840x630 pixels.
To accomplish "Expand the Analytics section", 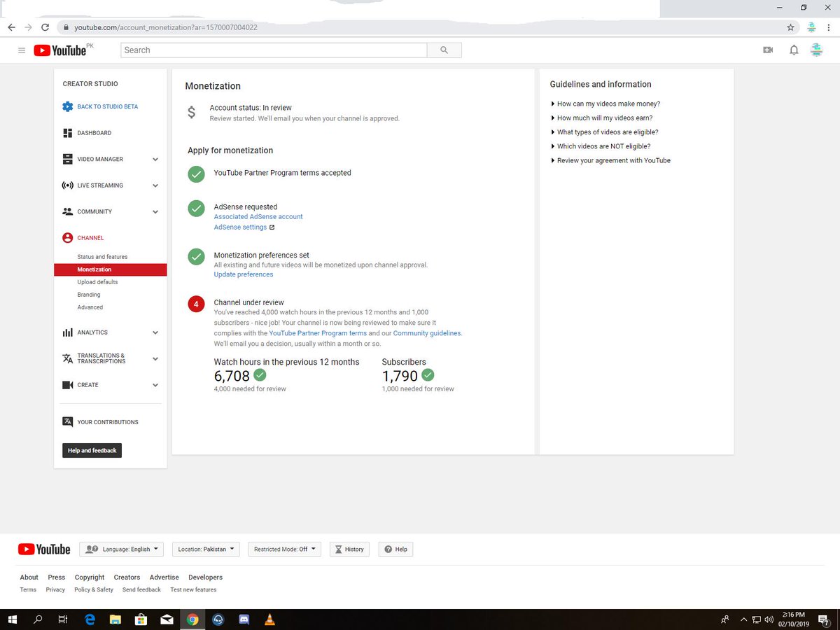I will point(155,332).
